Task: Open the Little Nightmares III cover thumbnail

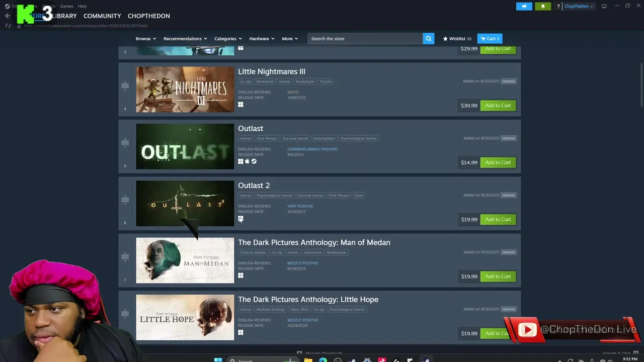Action: pyautogui.click(x=185, y=89)
